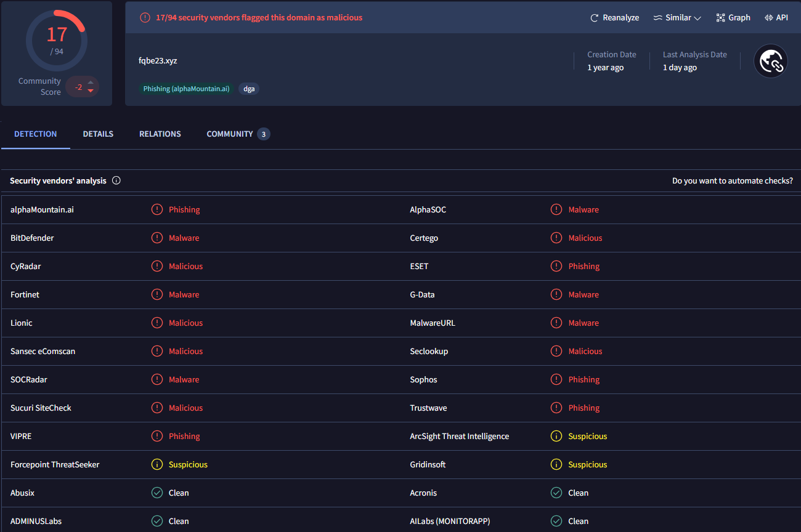Click the domain link globe icon

(x=771, y=61)
